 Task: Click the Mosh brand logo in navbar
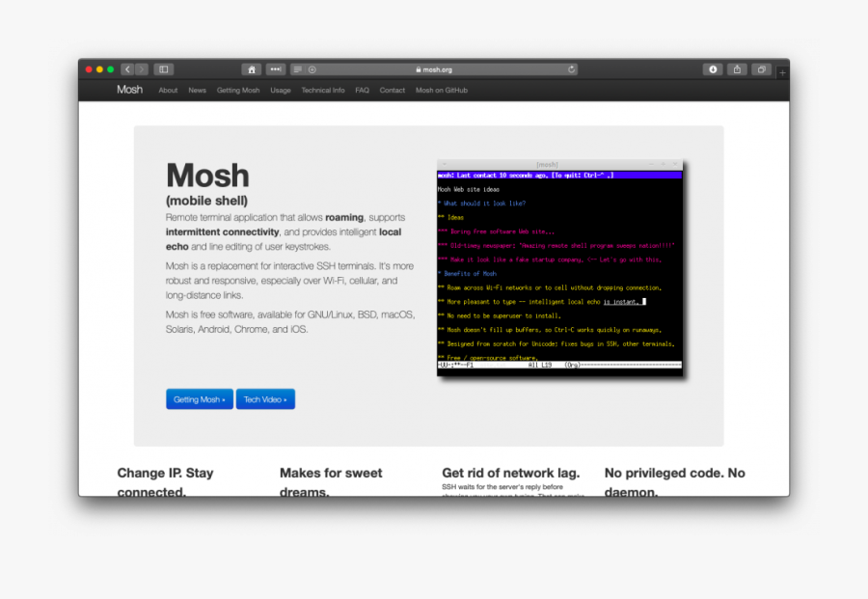[129, 90]
